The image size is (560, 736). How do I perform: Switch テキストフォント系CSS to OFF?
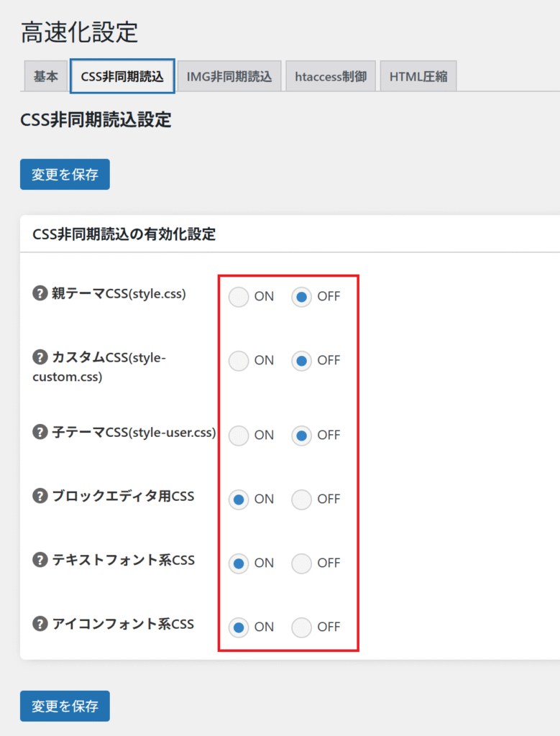302,563
